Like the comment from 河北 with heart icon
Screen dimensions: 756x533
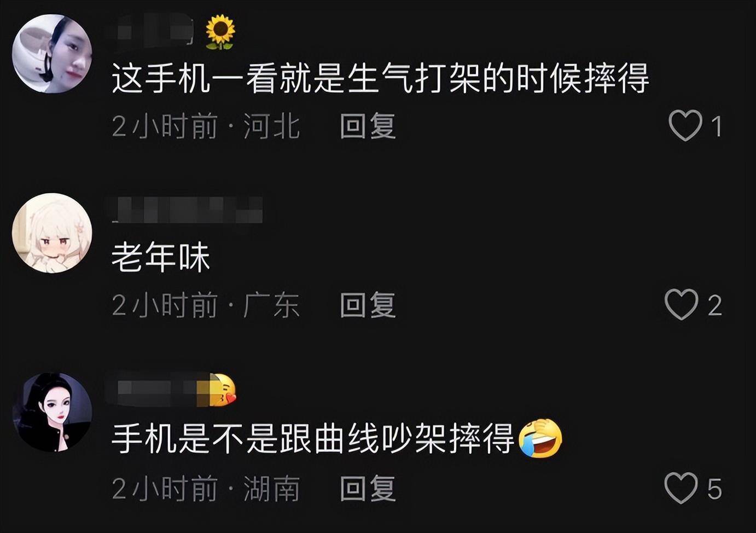coord(685,126)
